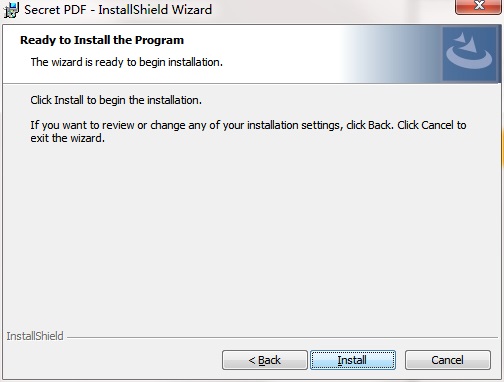Viewport: 504px width, 382px height.
Task: Click the title text 'Secret PDF - InstallShield Wizard'
Action: point(118,10)
